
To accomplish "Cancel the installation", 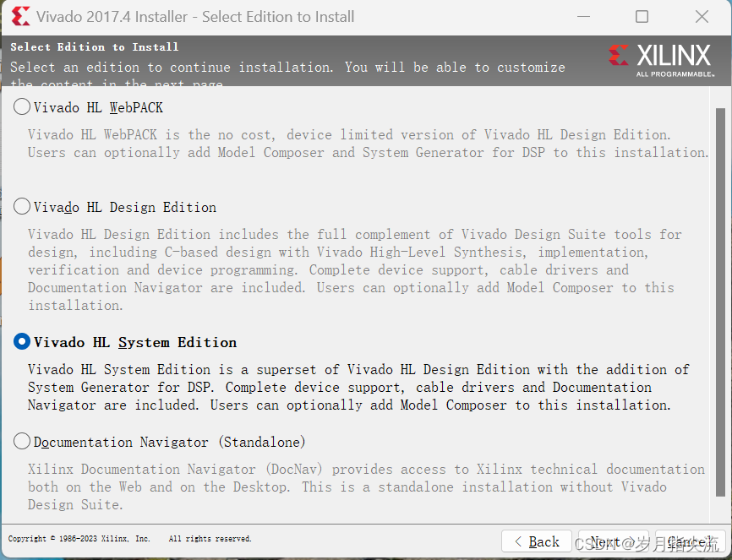I will (691, 541).
